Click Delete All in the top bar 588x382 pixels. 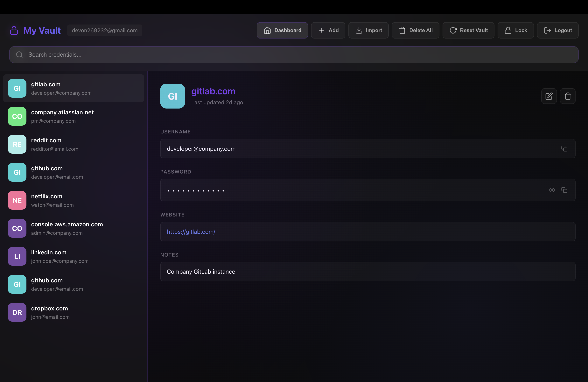click(x=415, y=30)
